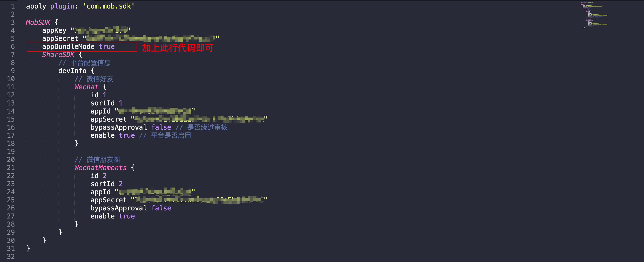
Task: Click line number 21 in the gutter
Action: point(11,168)
